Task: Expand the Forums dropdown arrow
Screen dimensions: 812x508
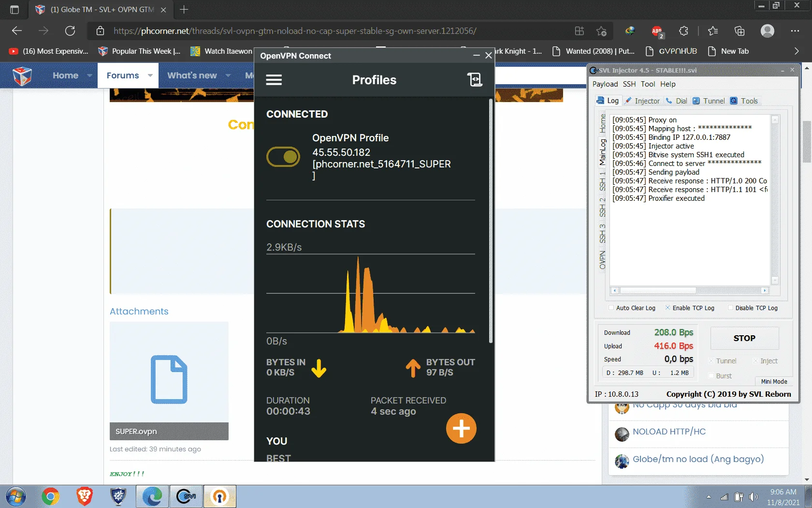Action: tap(150, 75)
